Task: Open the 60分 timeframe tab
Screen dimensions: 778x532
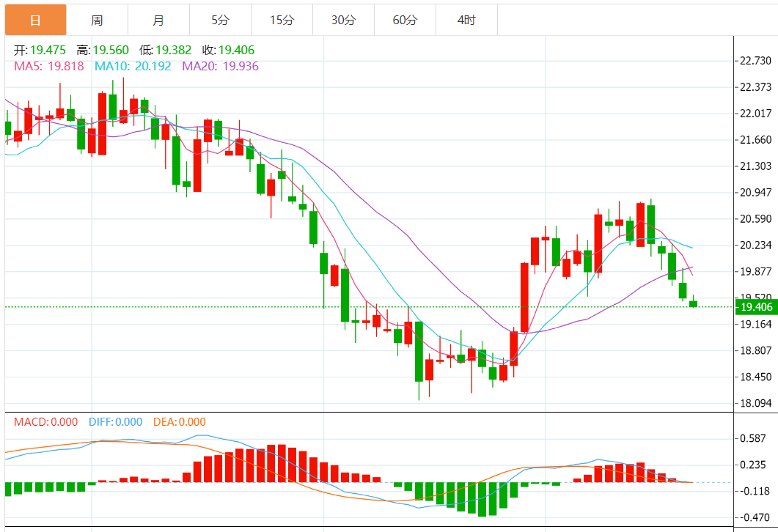Action: point(404,20)
